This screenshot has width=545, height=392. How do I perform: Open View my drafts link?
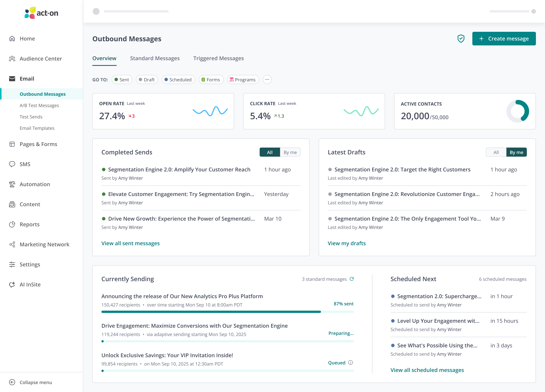[x=346, y=243]
